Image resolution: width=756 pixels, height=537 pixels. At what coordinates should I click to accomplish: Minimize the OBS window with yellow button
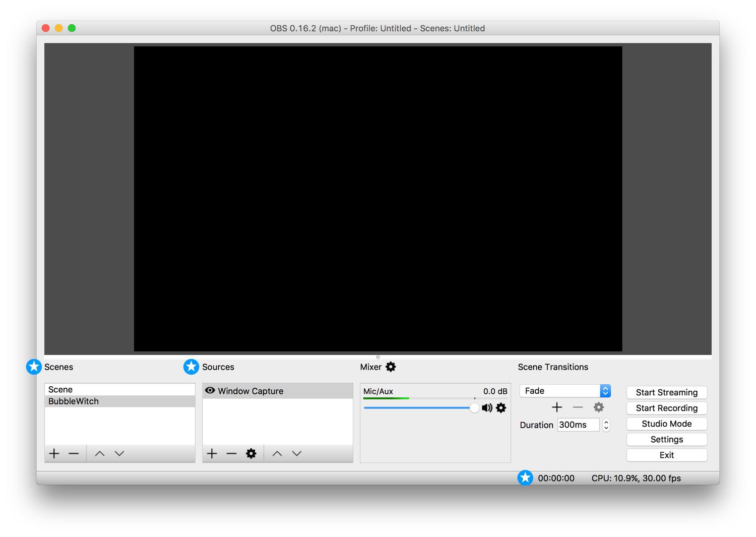[59, 28]
